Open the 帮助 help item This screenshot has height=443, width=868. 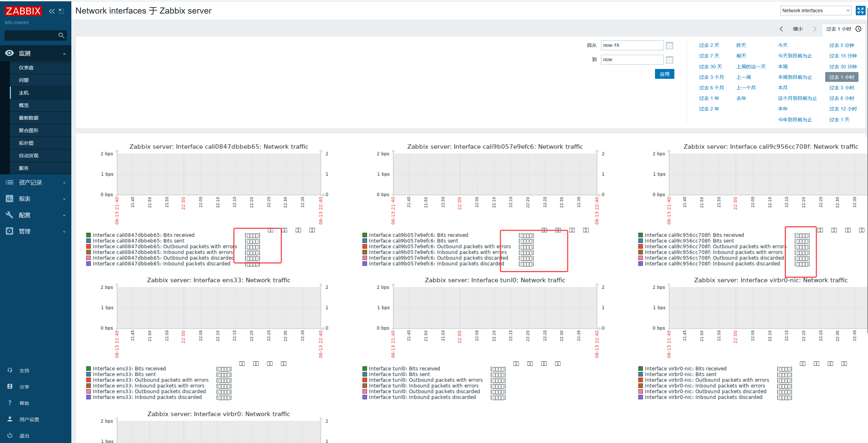(24, 403)
